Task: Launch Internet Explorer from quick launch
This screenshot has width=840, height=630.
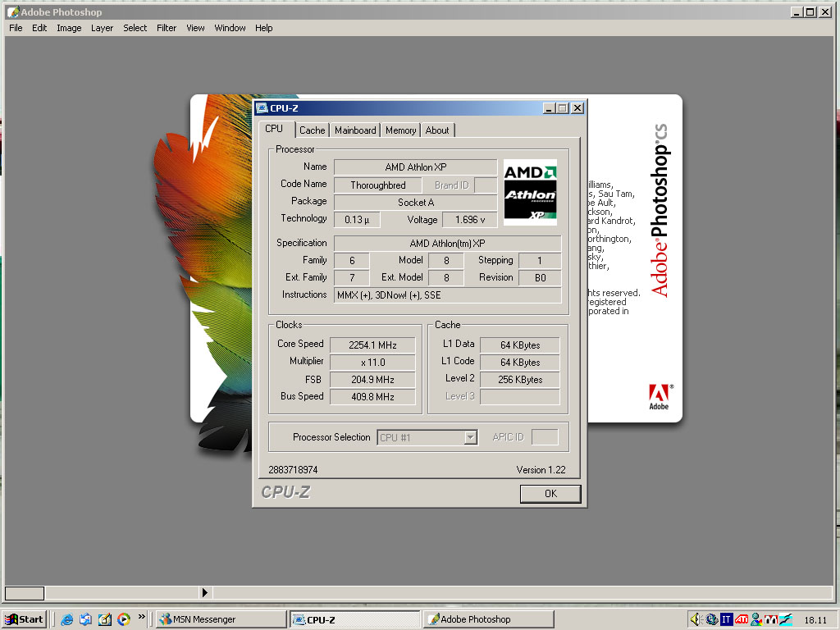Action: pos(67,619)
